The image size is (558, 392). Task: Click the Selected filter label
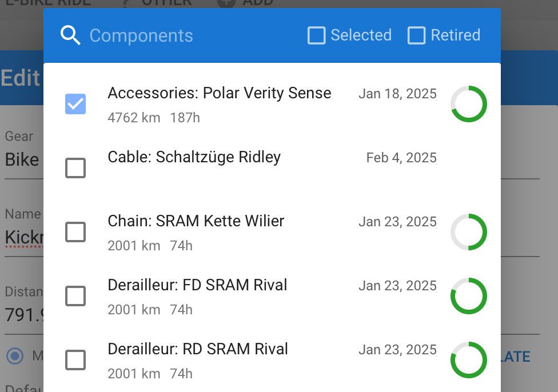coord(361,35)
